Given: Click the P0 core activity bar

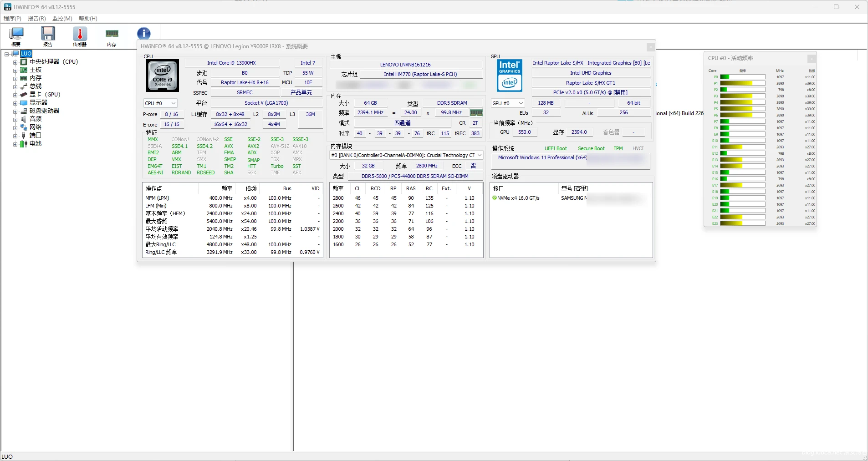Looking at the screenshot, I should tap(742, 77).
